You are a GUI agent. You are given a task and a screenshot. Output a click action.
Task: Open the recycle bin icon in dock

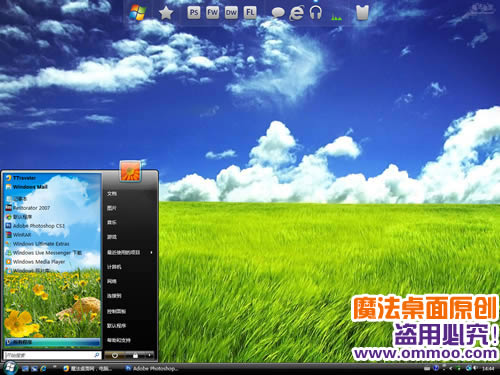[362, 13]
